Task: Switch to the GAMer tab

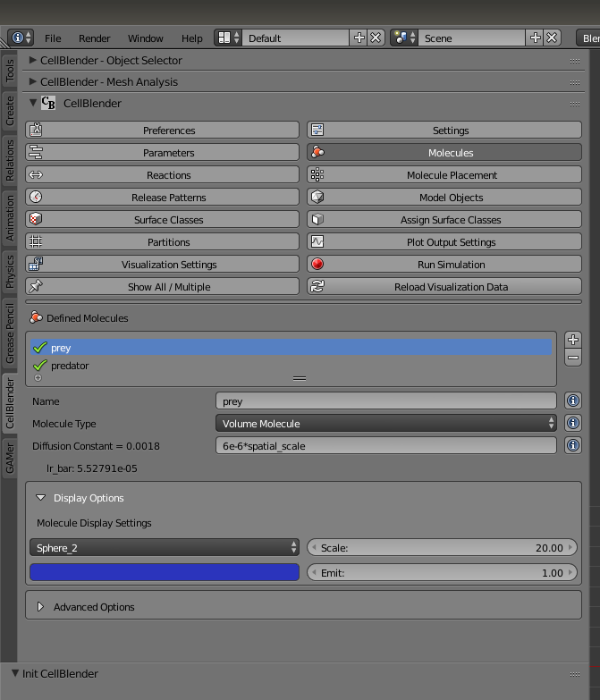Action: click(x=9, y=458)
